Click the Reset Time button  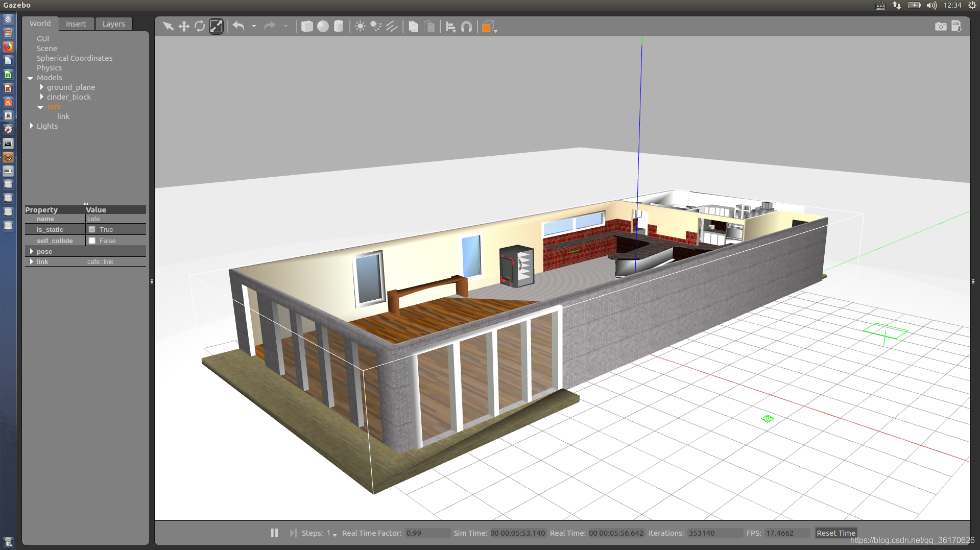point(836,533)
